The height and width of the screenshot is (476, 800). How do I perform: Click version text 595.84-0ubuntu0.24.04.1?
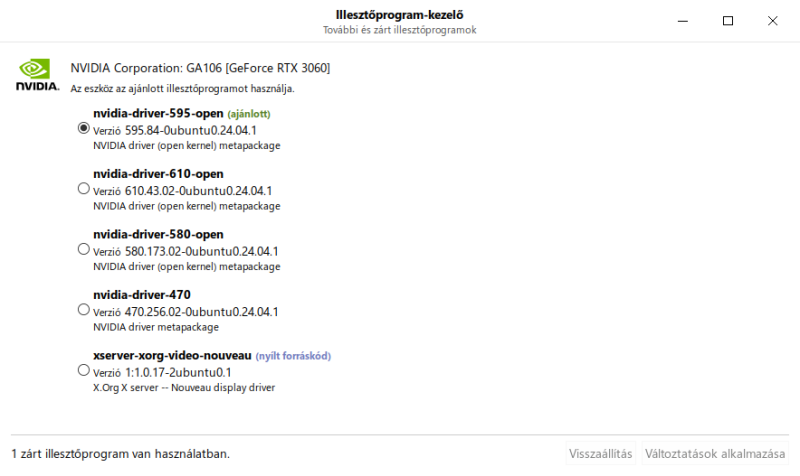(190, 131)
